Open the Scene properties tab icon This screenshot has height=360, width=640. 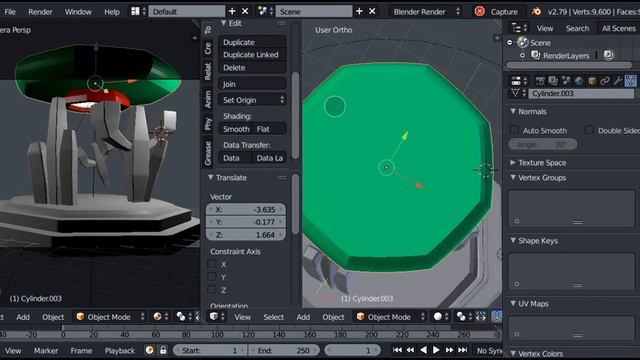point(566,81)
